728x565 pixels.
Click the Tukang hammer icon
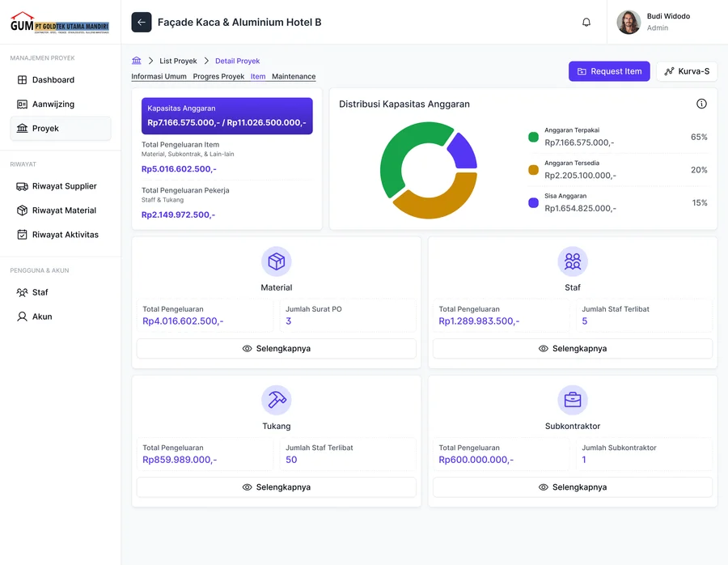(x=277, y=400)
